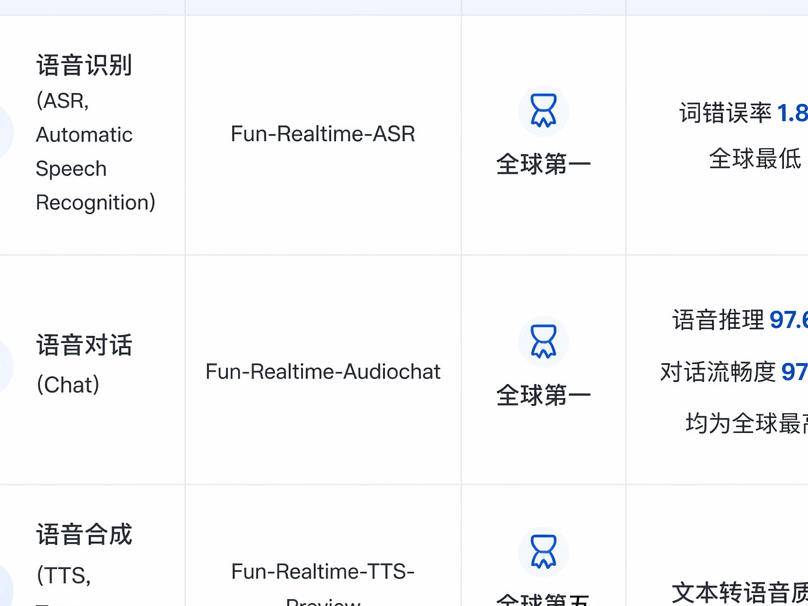Select the Fun-Realtime-ASR model name
808x606 pixels.
point(323,134)
